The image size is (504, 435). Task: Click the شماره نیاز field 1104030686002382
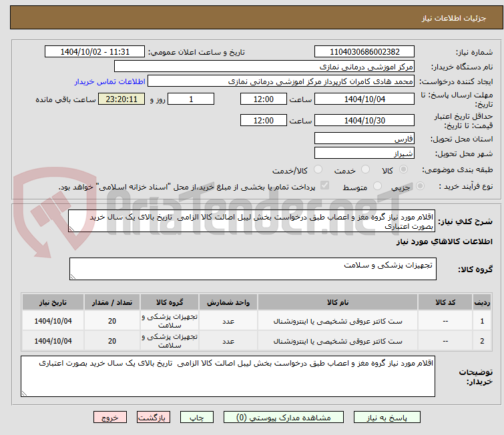(364, 52)
